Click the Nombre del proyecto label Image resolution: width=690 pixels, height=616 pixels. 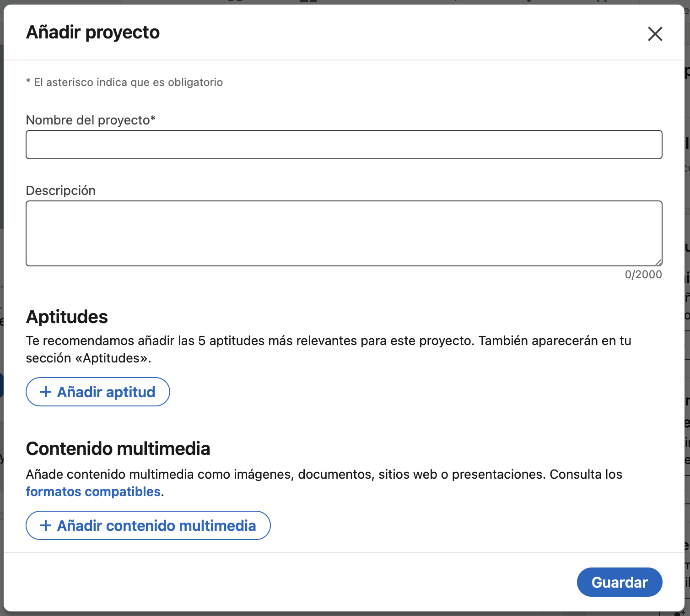pos(91,120)
